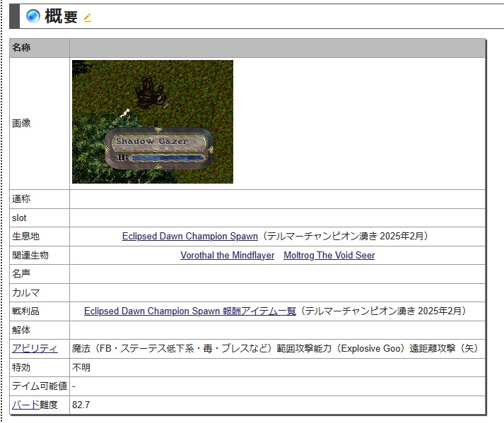The width and height of the screenshot is (504, 423).
Task: Select the テイム可能値 row label
Action: coord(40,386)
